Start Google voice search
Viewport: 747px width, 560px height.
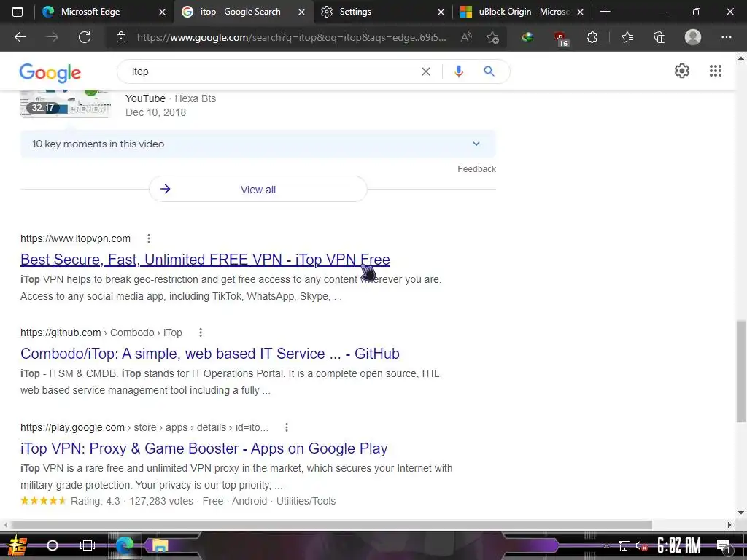pyautogui.click(x=459, y=71)
